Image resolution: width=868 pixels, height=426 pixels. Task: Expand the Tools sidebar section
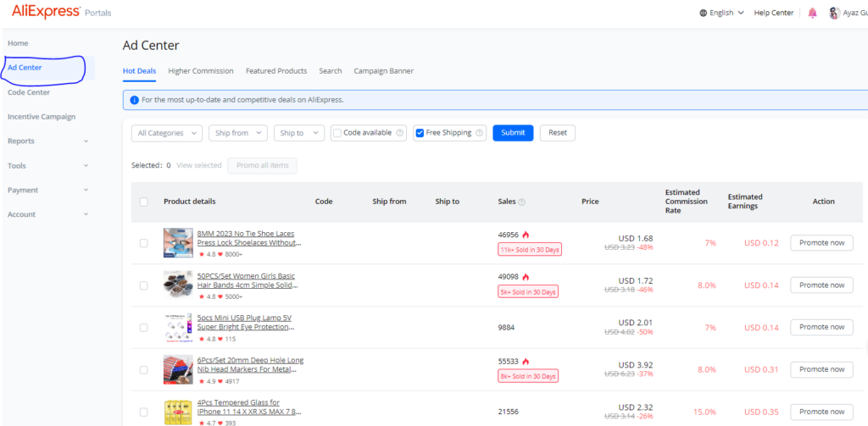(47, 165)
